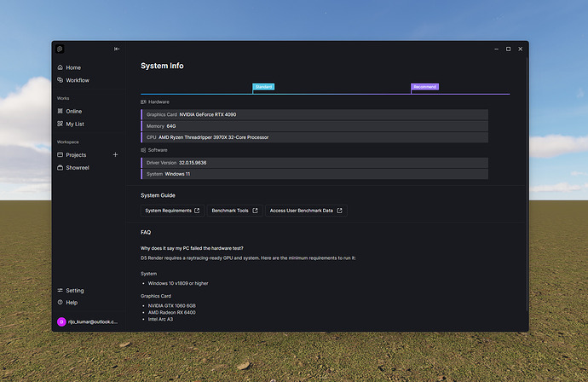Select the Memory 64G row

(314, 126)
